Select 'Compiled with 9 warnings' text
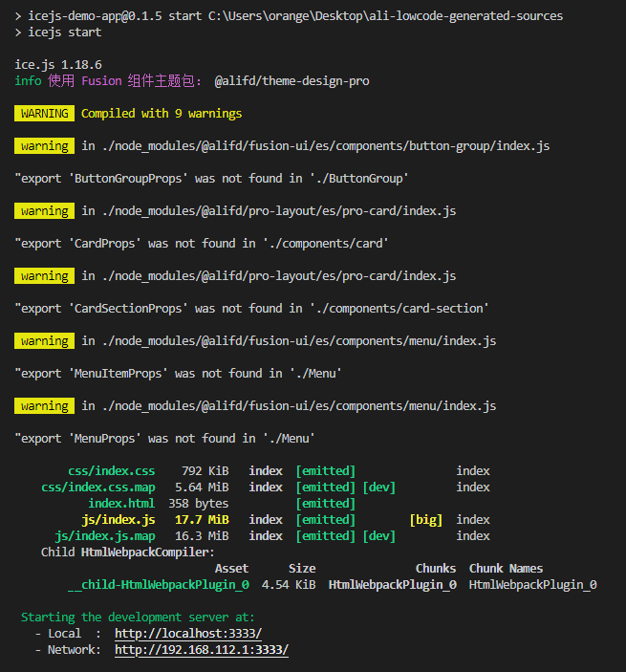Image resolution: width=626 pixels, height=672 pixels. pos(162,113)
